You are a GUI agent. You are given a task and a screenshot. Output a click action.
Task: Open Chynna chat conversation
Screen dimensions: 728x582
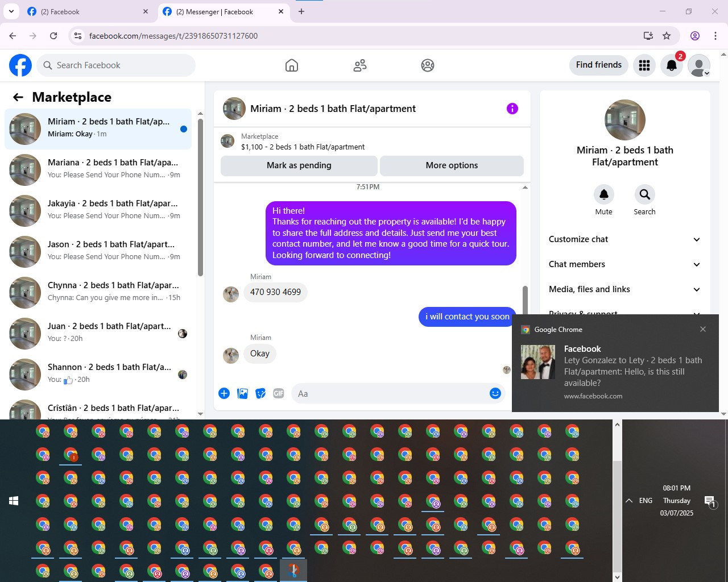[98, 293]
